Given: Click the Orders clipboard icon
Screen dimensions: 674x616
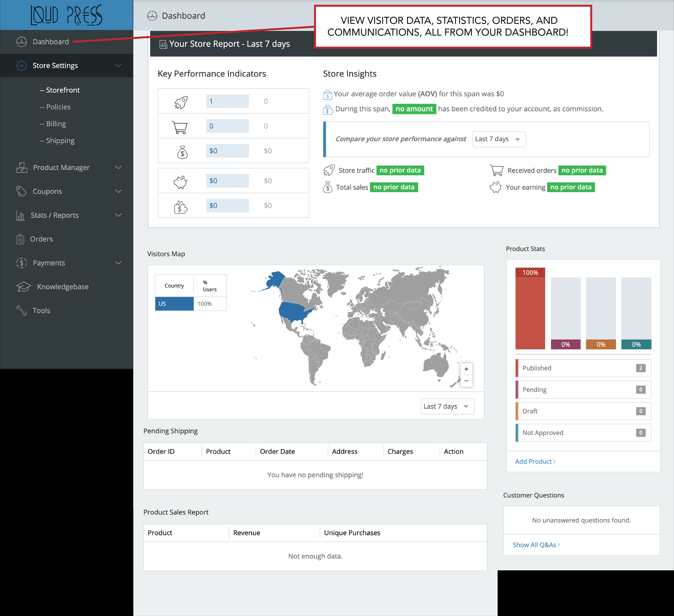Looking at the screenshot, I should (20, 239).
